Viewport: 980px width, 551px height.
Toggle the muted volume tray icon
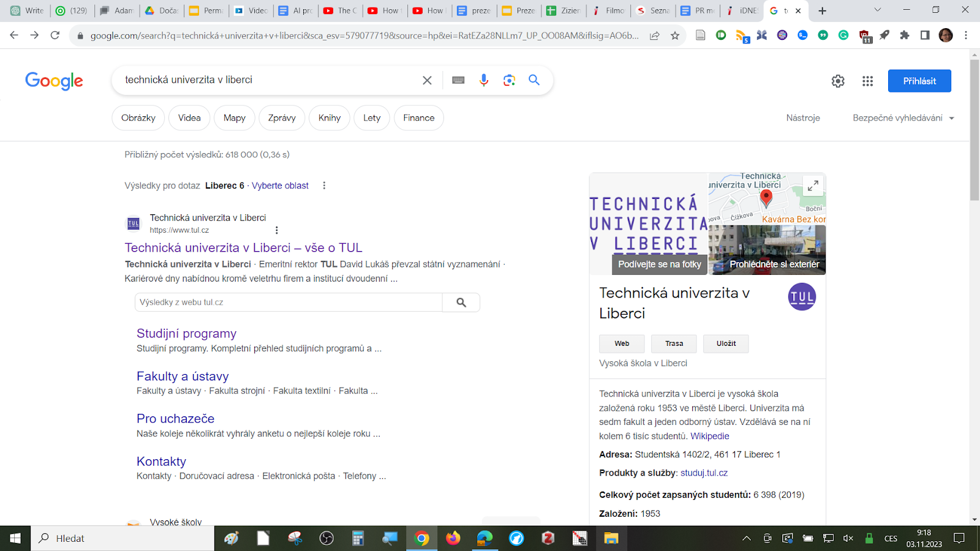coord(848,539)
